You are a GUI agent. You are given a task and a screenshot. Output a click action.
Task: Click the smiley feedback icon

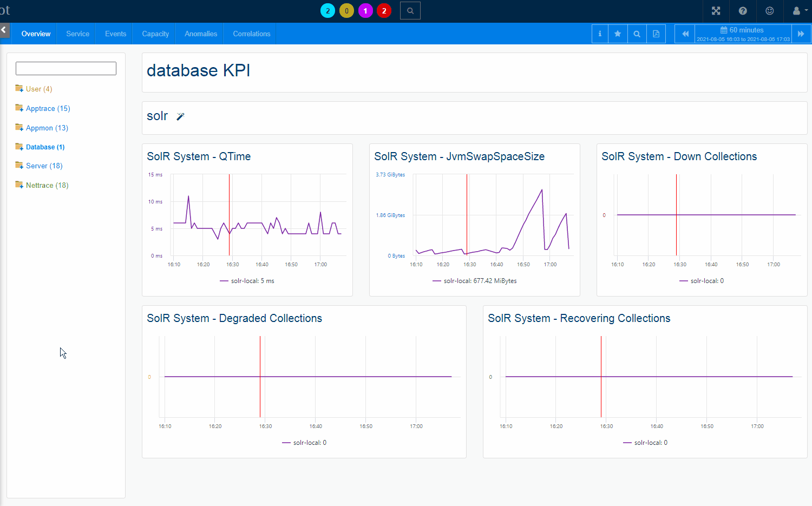769,11
